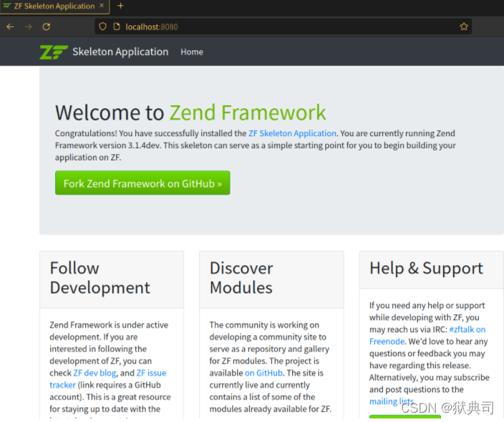Click the Skeleton Application brand title
Viewport: 504px width, 422px height.
click(x=120, y=52)
